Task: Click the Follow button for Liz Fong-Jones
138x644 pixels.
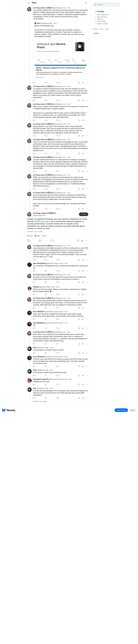Action: click(x=84, y=214)
